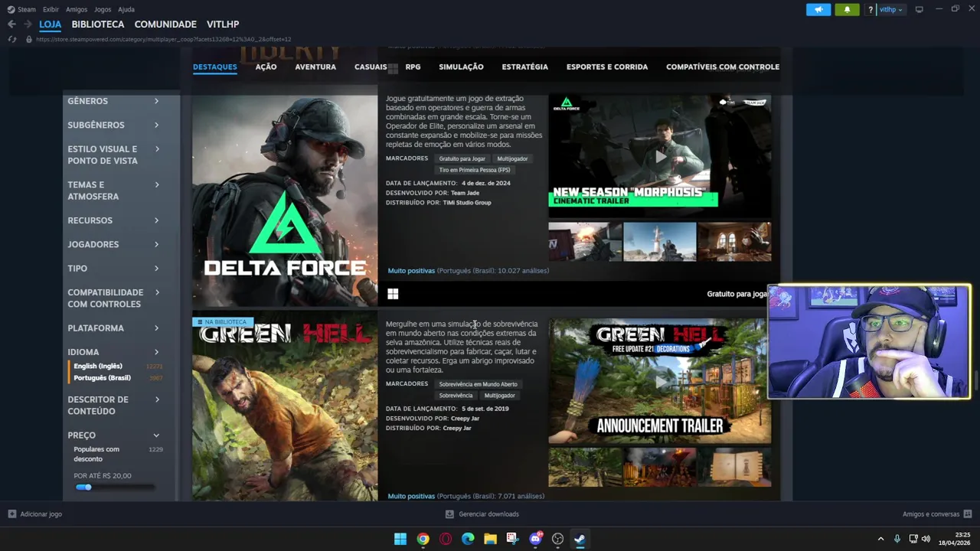Click the Add game plus icon
Image resolution: width=980 pixels, height=551 pixels.
click(x=11, y=514)
